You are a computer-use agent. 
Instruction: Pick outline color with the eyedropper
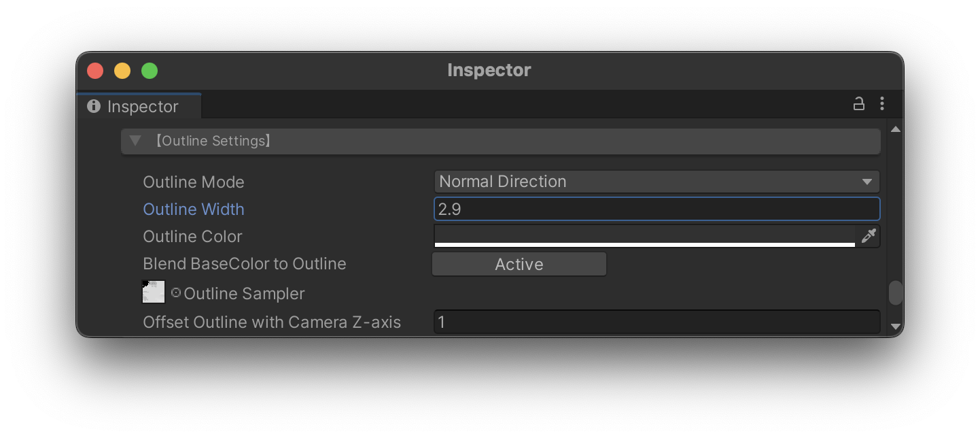tap(869, 236)
